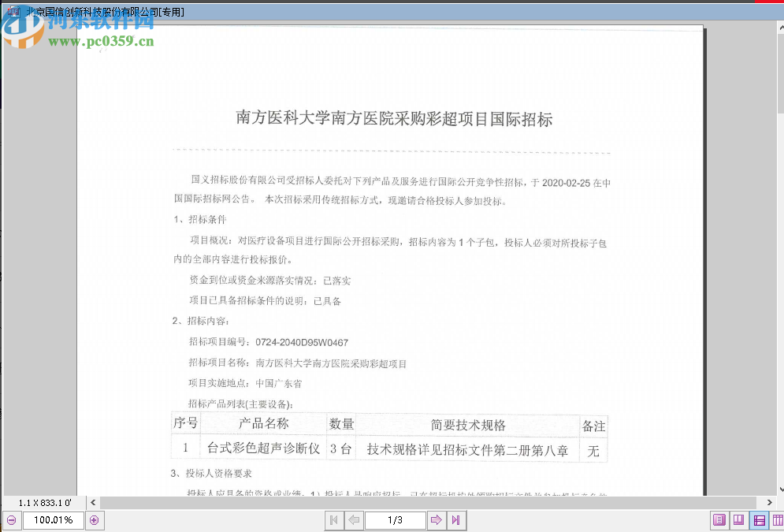Screen dimensions: 784x532
Task: Click the date 2020-02-25 in the paragraph
Action: (x=566, y=183)
